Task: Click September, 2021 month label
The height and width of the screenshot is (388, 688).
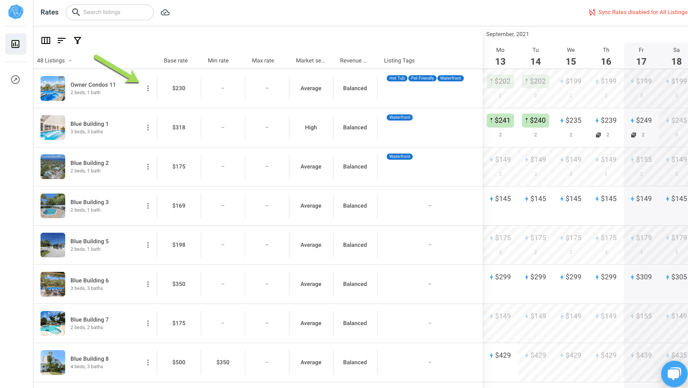Action: [507, 34]
